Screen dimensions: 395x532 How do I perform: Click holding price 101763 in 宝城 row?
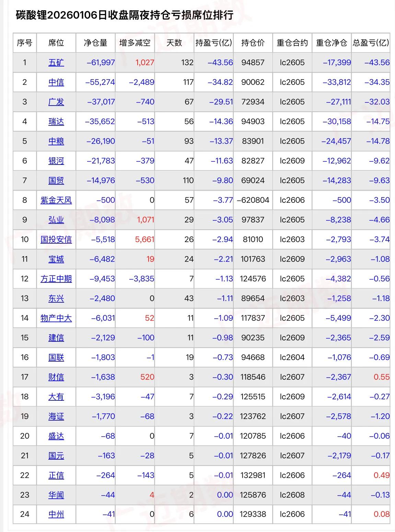coord(253,259)
